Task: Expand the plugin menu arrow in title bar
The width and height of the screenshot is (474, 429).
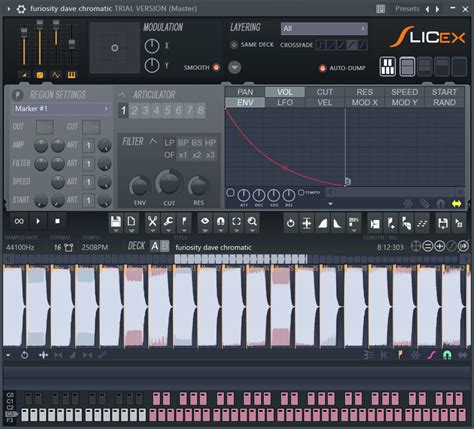Action: 9,9
